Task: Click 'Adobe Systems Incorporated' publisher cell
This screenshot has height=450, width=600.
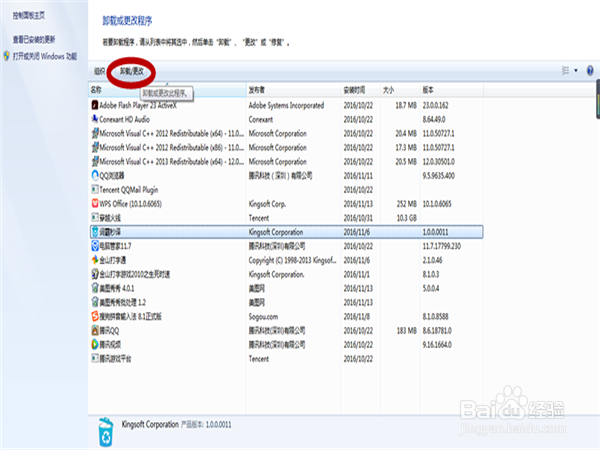Action: coord(286,105)
